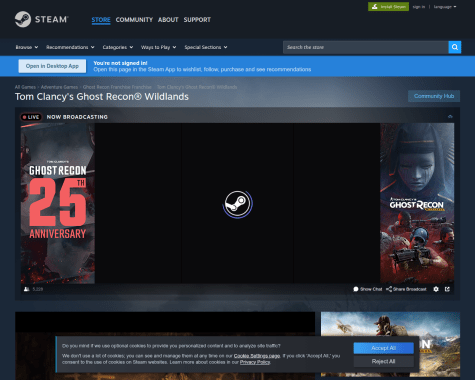This screenshot has width=475, height=380.
Task: Click the sign in link
Action: click(x=419, y=7)
